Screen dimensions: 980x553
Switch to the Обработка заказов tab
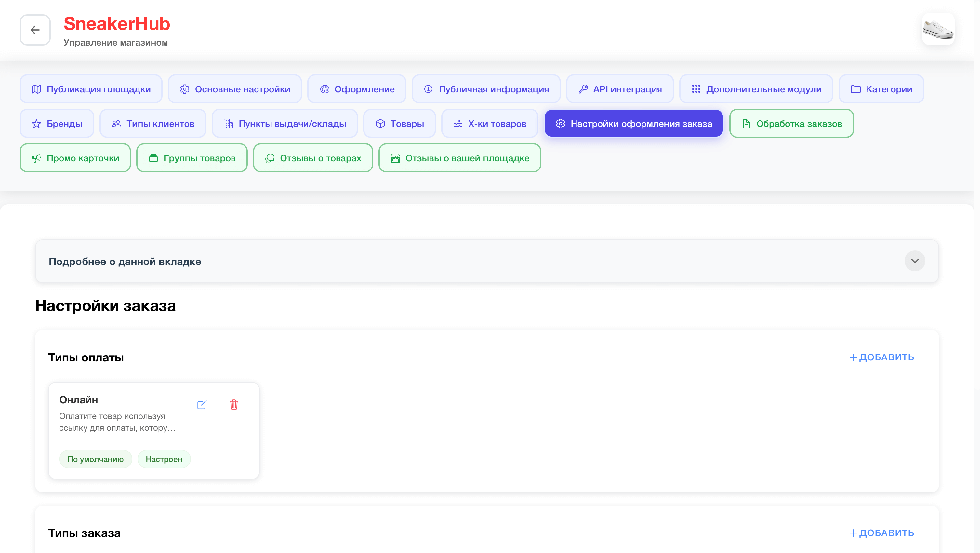791,124
